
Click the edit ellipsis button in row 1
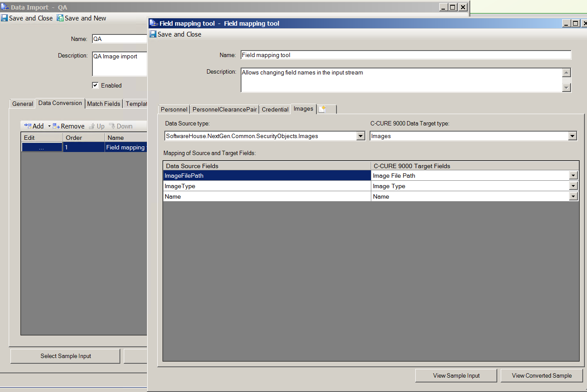point(42,148)
